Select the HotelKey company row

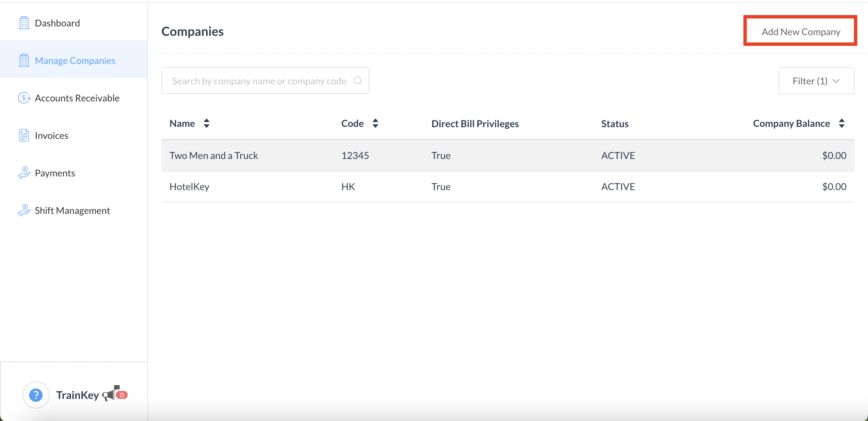coord(189,187)
